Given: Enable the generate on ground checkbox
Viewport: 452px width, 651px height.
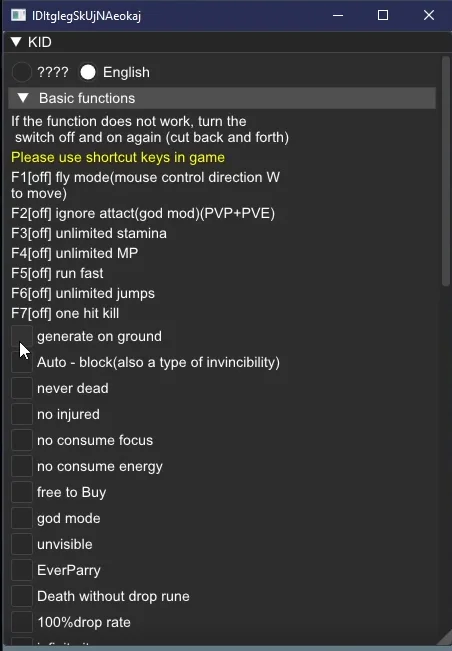Looking at the screenshot, I should (x=22, y=336).
